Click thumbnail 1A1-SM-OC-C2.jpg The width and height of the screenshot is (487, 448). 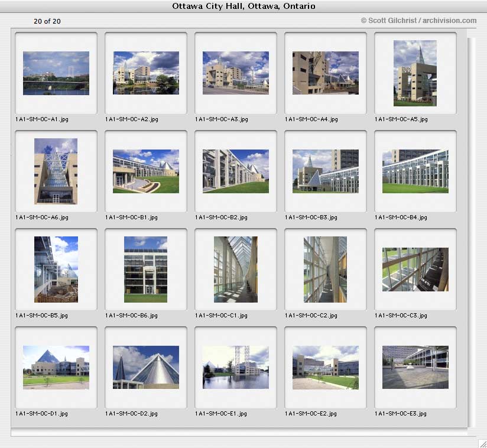tap(325, 270)
